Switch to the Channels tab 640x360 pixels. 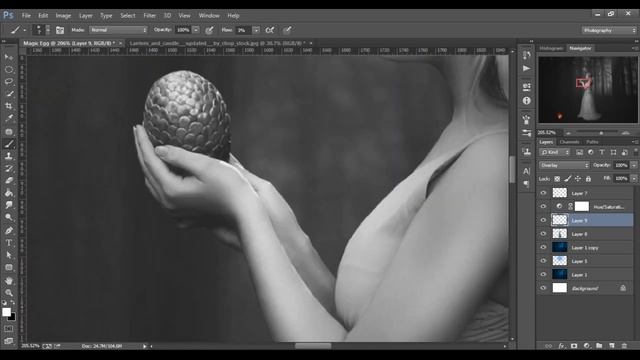[569, 142]
